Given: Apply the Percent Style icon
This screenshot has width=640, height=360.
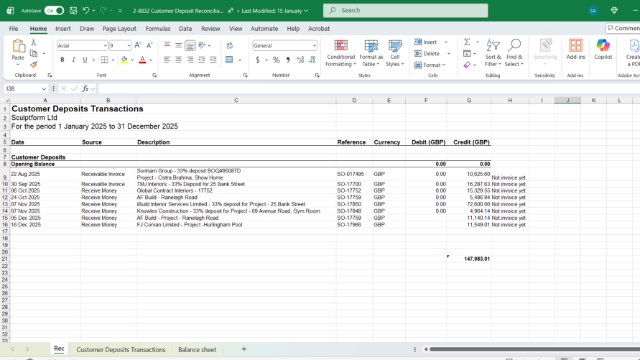Looking at the screenshot, I should click(x=276, y=60).
